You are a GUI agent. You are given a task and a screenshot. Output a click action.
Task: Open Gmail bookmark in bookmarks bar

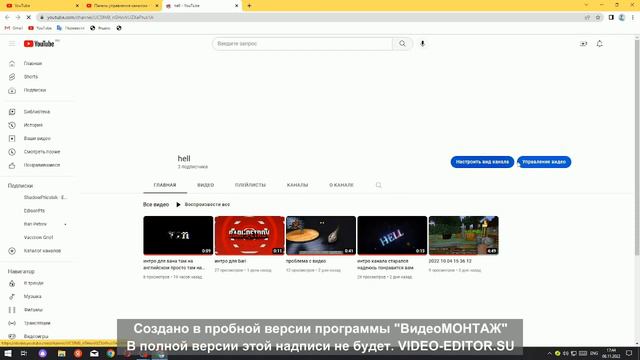[x=13, y=28]
